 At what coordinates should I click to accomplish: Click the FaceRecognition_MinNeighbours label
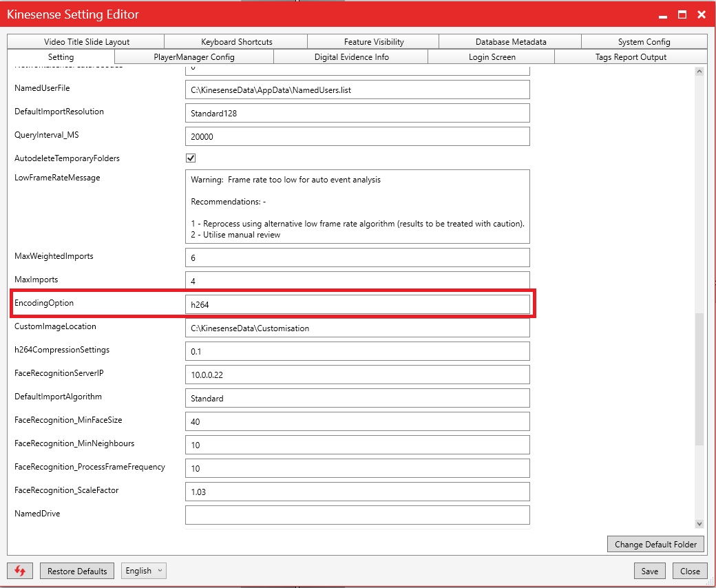[x=74, y=443]
